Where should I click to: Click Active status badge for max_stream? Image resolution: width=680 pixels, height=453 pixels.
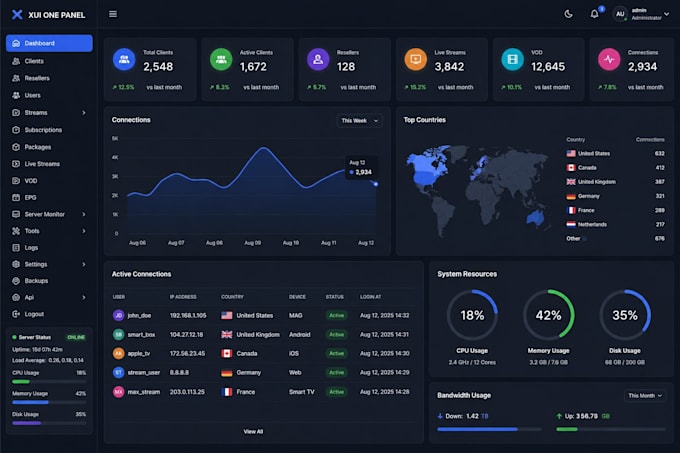337,392
